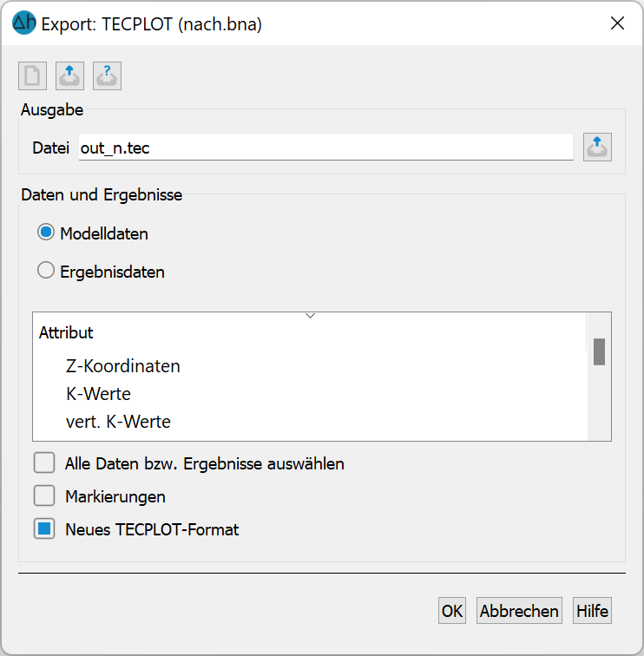The height and width of the screenshot is (656, 644).
Task: Click the chevron above the Attribut list
Action: [x=310, y=316]
